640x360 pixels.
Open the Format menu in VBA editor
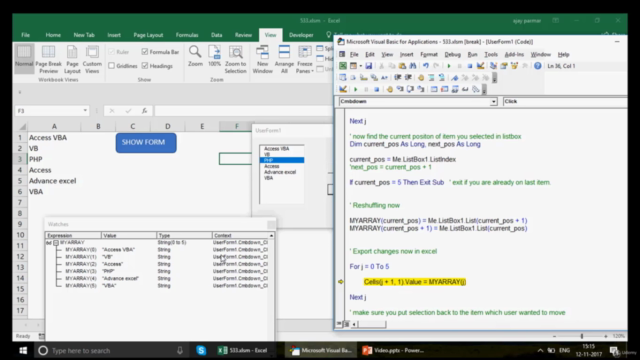tap(429, 54)
